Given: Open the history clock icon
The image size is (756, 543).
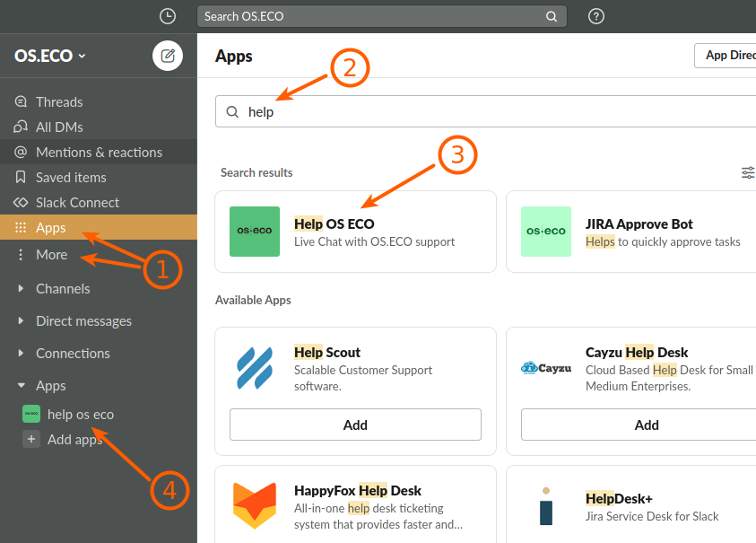Looking at the screenshot, I should 168,16.
